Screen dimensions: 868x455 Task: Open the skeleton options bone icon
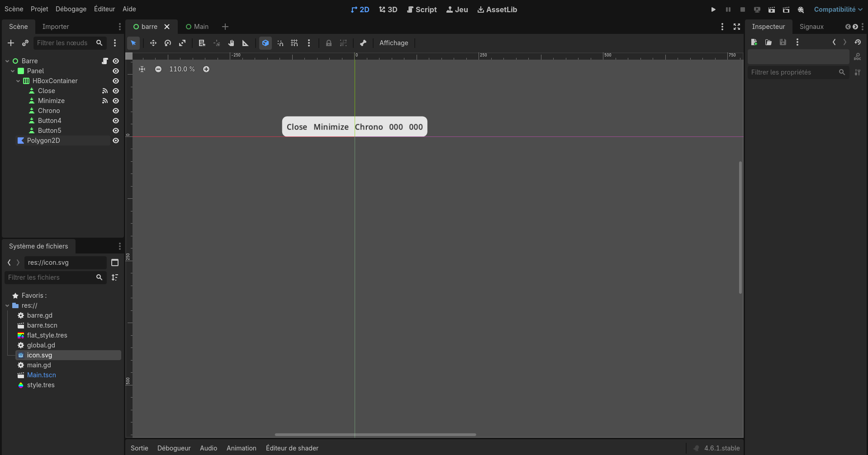click(363, 43)
